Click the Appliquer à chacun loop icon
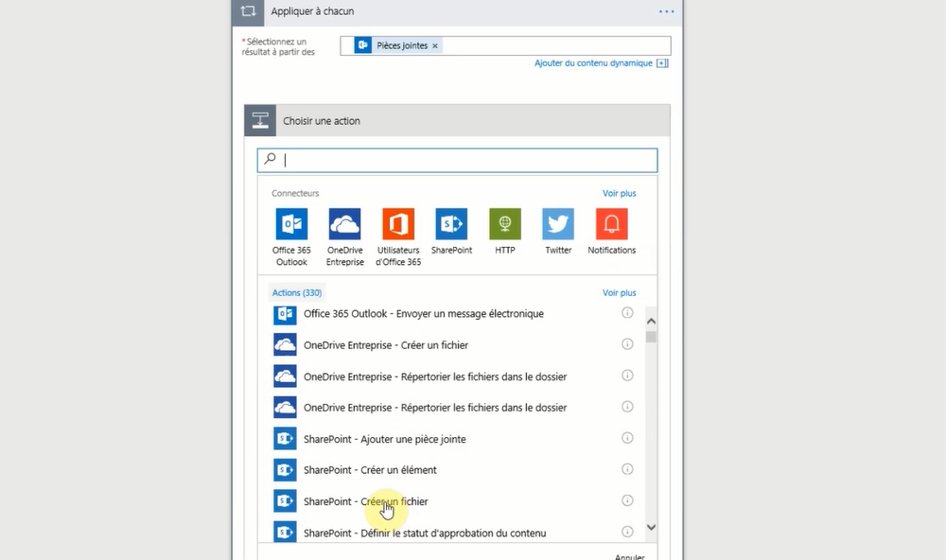Viewport: 946px width, 560px height. coord(248,11)
